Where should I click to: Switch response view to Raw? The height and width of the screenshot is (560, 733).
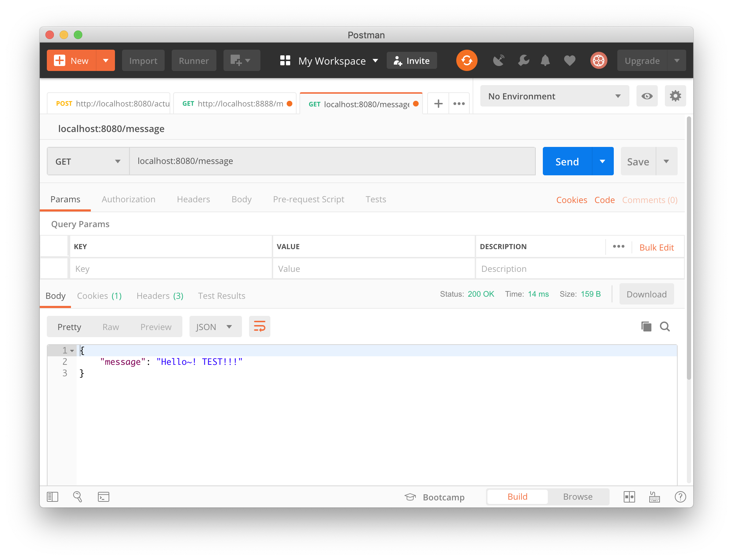coord(111,327)
